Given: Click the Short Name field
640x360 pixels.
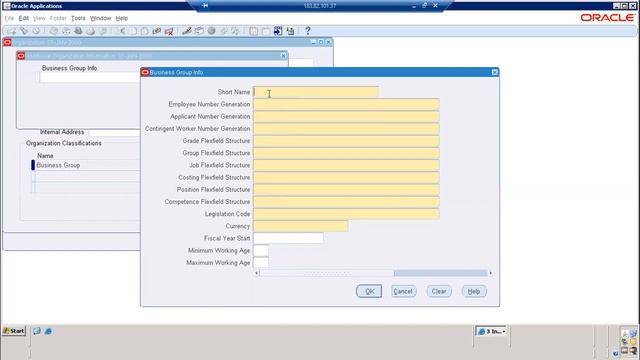Looking at the screenshot, I should [x=316, y=92].
